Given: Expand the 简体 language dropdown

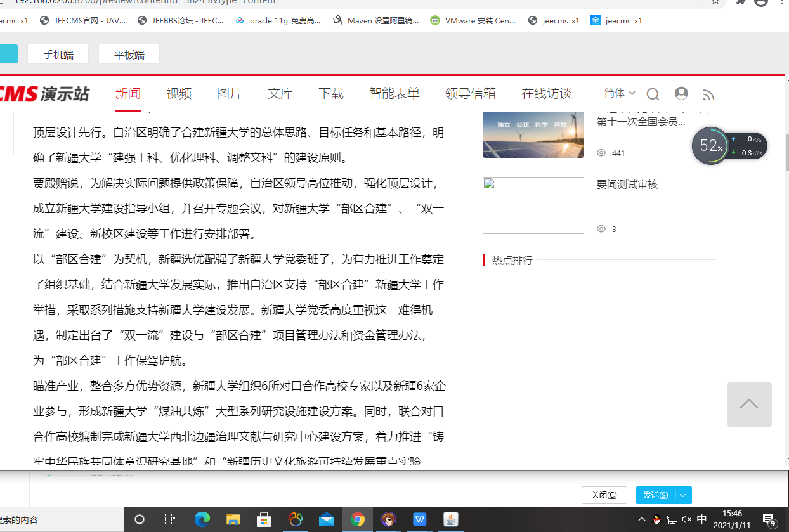Looking at the screenshot, I should click(619, 93).
